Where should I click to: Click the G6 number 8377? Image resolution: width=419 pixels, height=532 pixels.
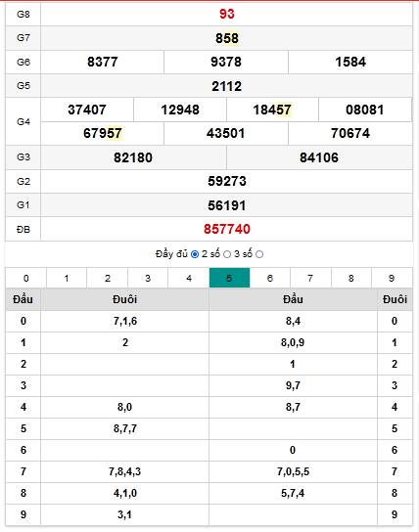[x=102, y=62]
